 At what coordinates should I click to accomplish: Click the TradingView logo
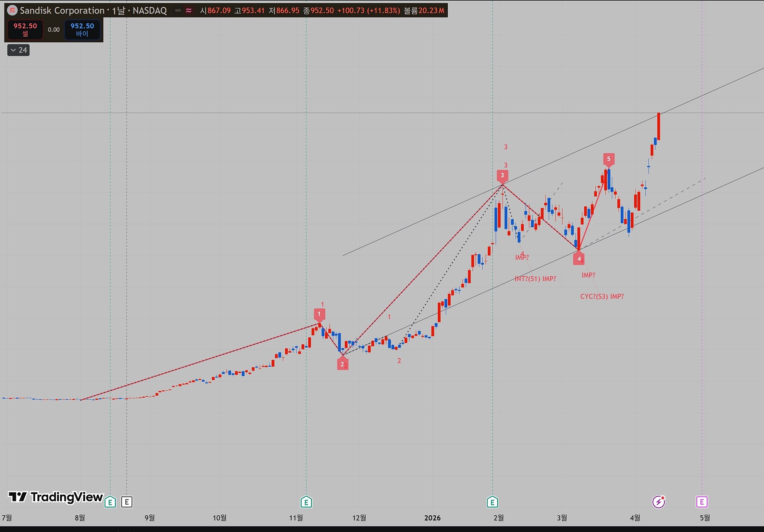(56, 497)
